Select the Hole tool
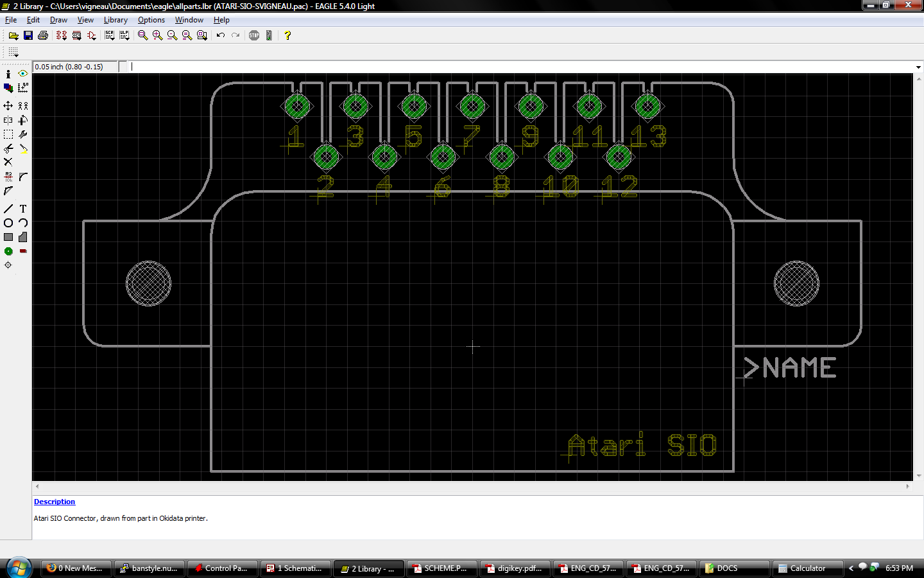924x578 pixels. pos(8,265)
